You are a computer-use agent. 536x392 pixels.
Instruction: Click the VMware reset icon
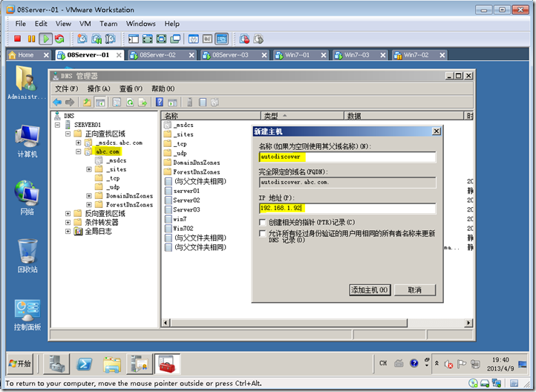59,39
